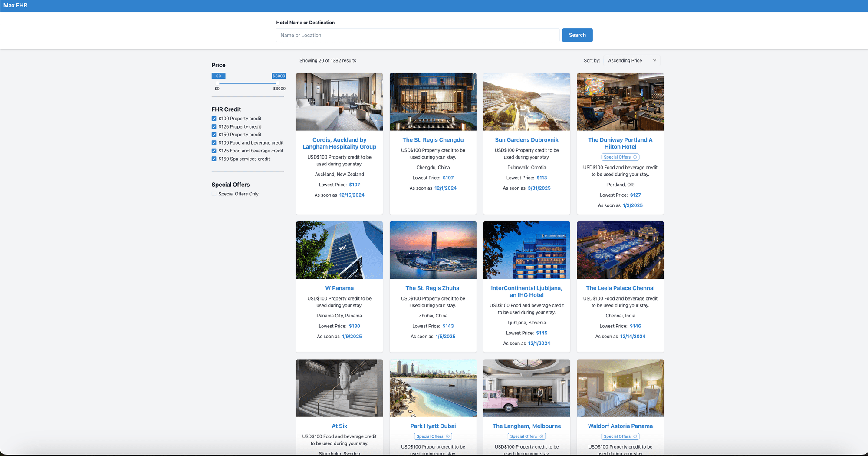Open The Leela Palace Chennai link
The width and height of the screenshot is (868, 456).
620,288
